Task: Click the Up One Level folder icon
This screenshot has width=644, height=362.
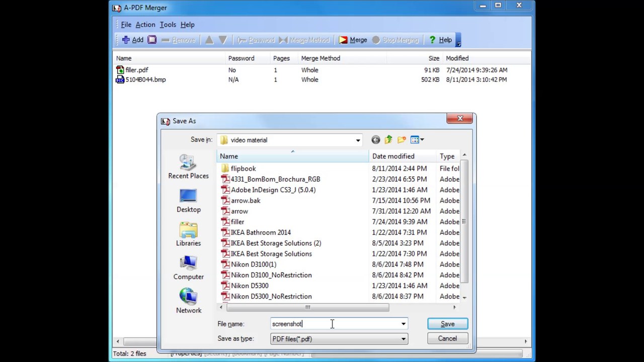Action: [388, 140]
